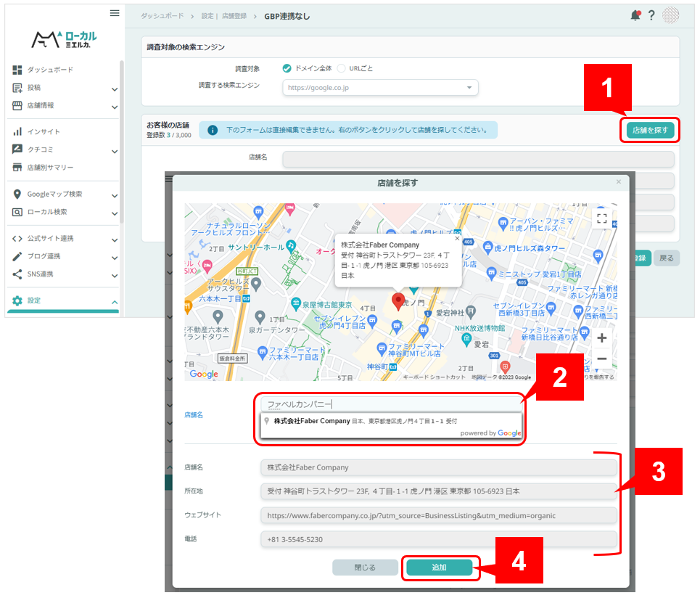Screen dimensions: 700x598
Task: Open the search engine dropdown google.co.jp
Action: 380,88
